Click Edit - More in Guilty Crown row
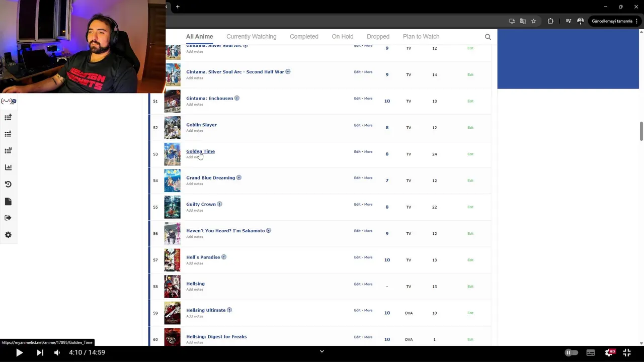 coord(363,205)
